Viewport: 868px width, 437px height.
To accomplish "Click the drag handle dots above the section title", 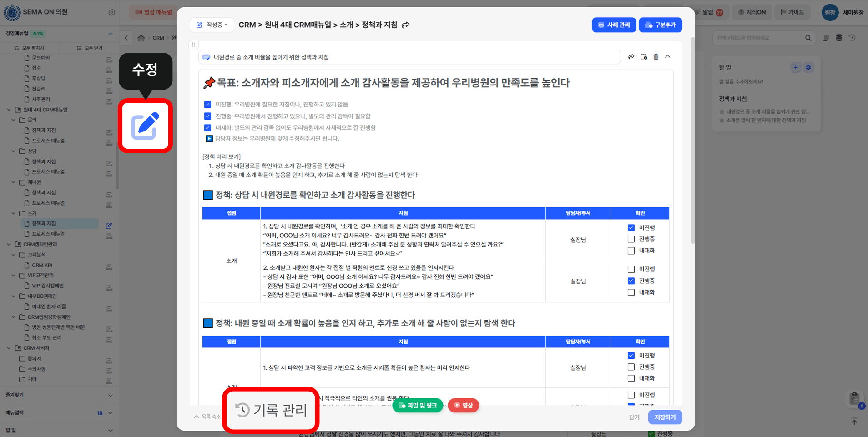I will tap(193, 45).
